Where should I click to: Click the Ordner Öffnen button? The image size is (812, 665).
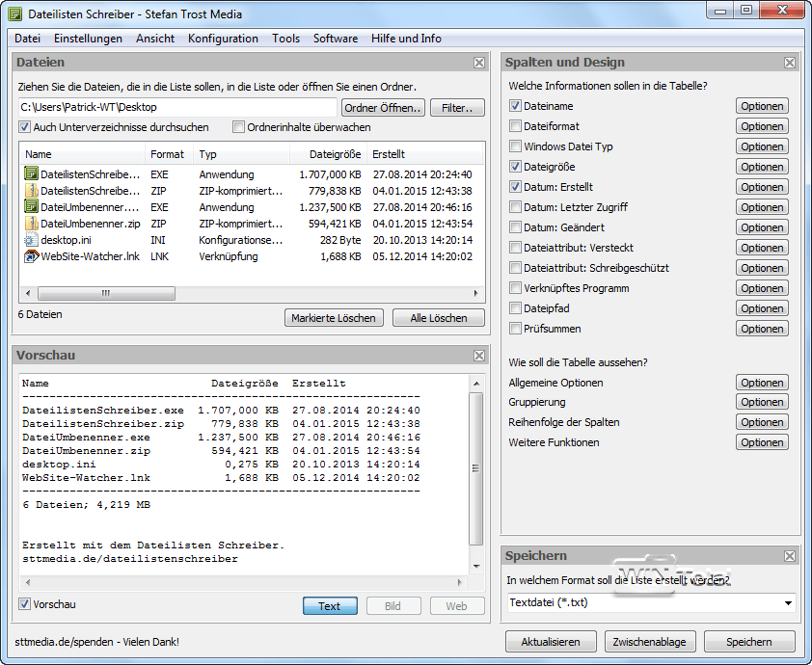[x=383, y=108]
